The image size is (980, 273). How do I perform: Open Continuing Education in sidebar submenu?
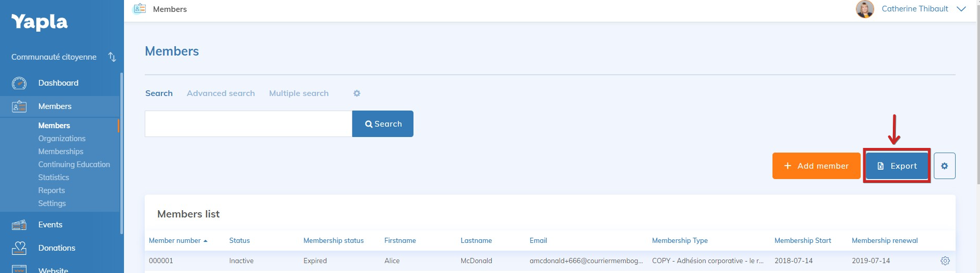point(74,165)
